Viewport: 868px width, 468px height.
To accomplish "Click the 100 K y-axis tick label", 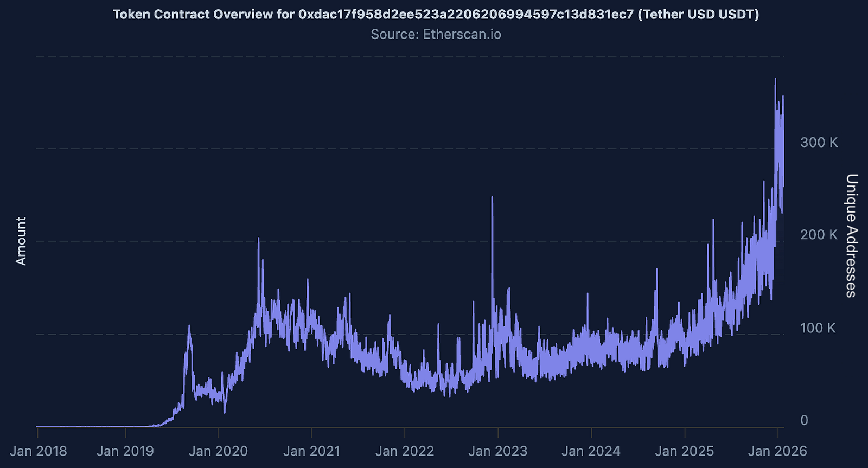I will 818,328.
